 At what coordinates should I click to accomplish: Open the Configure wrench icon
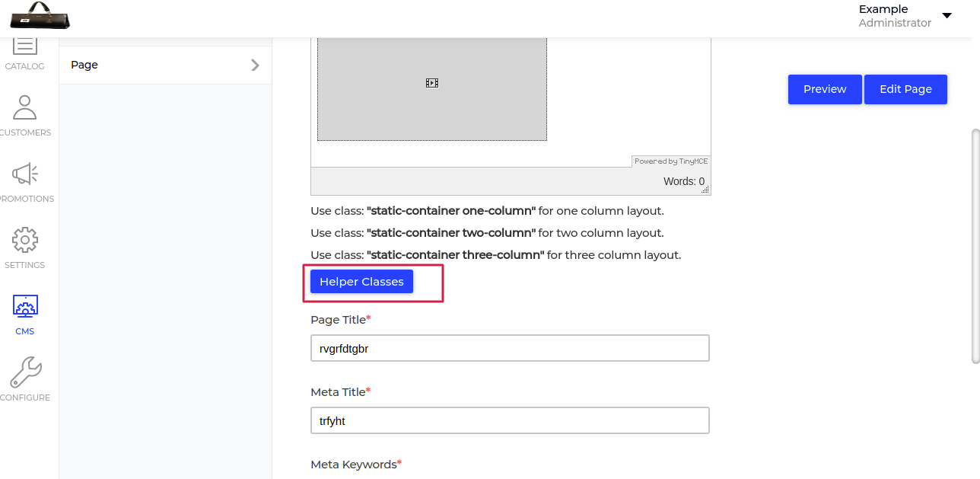25,372
